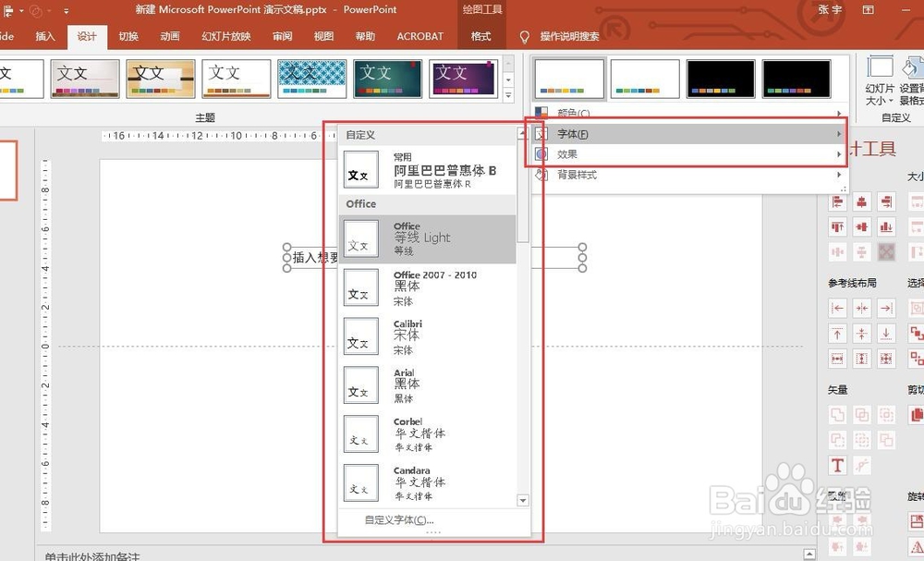The image size is (924, 561).
Task: Select the second white variant thumbnail
Action: [x=645, y=79]
